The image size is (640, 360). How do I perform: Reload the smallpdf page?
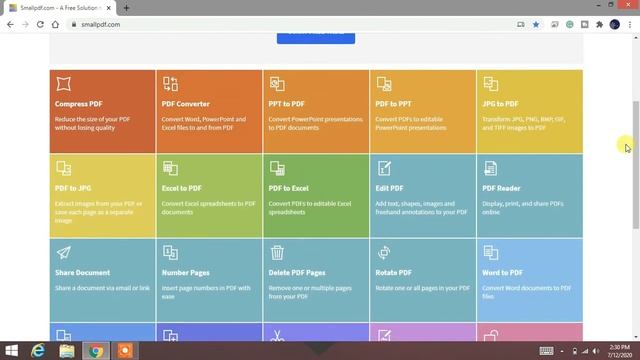pos(40,24)
